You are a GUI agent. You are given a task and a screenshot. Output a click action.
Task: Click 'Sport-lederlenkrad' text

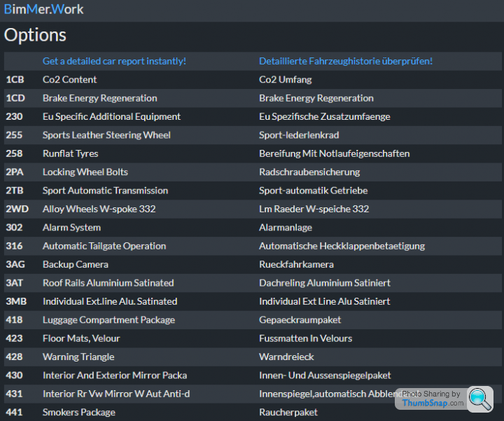[299, 135]
